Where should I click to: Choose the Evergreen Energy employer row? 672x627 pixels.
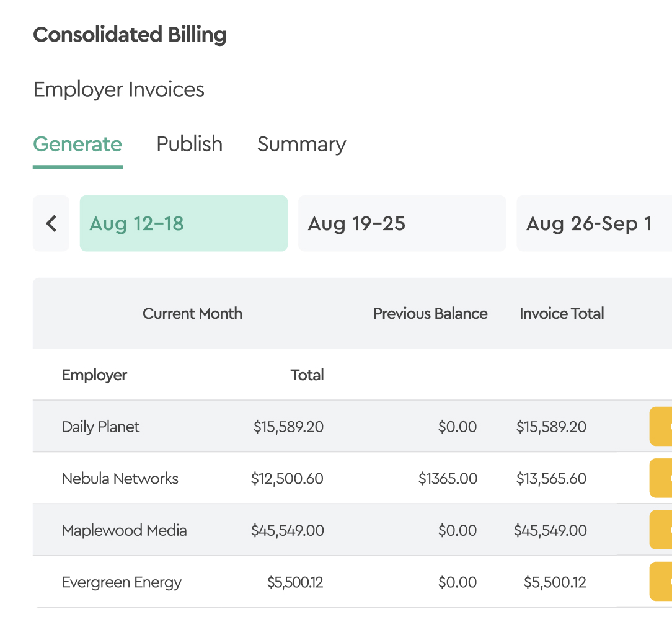click(x=122, y=582)
